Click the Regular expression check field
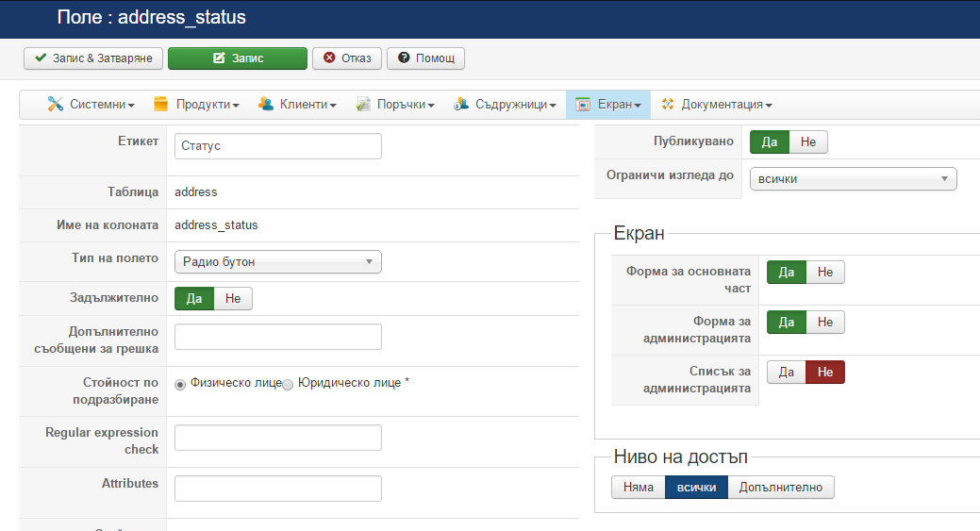Image resolution: width=980 pixels, height=531 pixels. [278, 438]
